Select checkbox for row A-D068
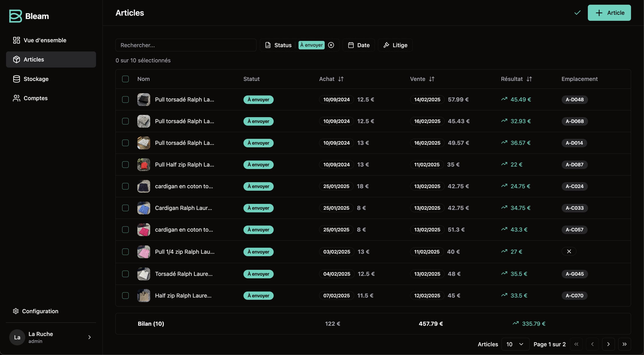Viewport: 644px width, 355px height. (x=125, y=121)
